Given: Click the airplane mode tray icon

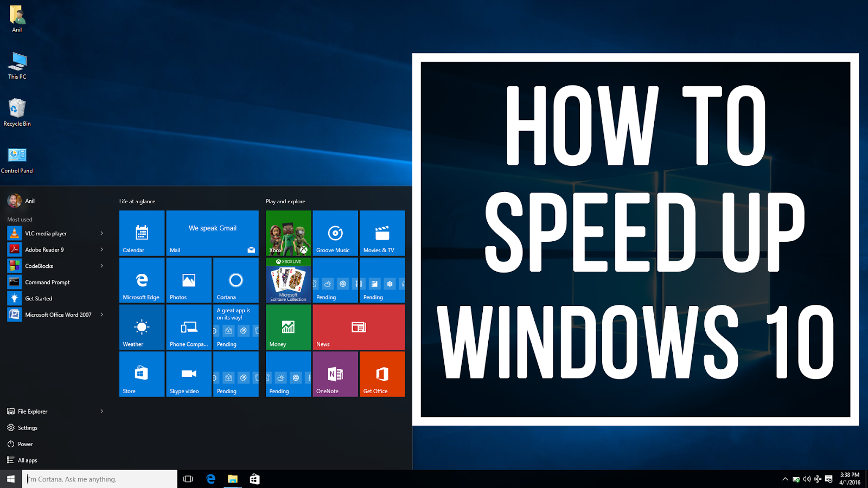Looking at the screenshot, I should [x=818, y=479].
